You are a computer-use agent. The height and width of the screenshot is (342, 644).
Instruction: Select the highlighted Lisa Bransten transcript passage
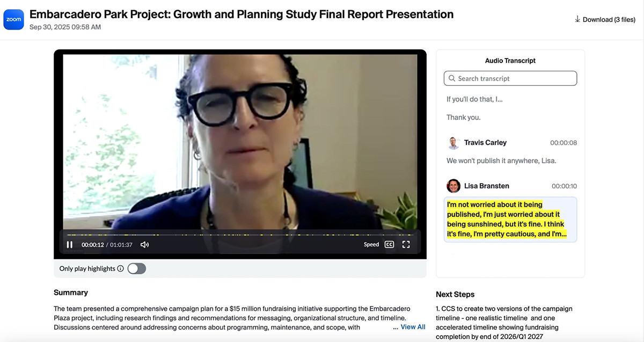(x=510, y=219)
